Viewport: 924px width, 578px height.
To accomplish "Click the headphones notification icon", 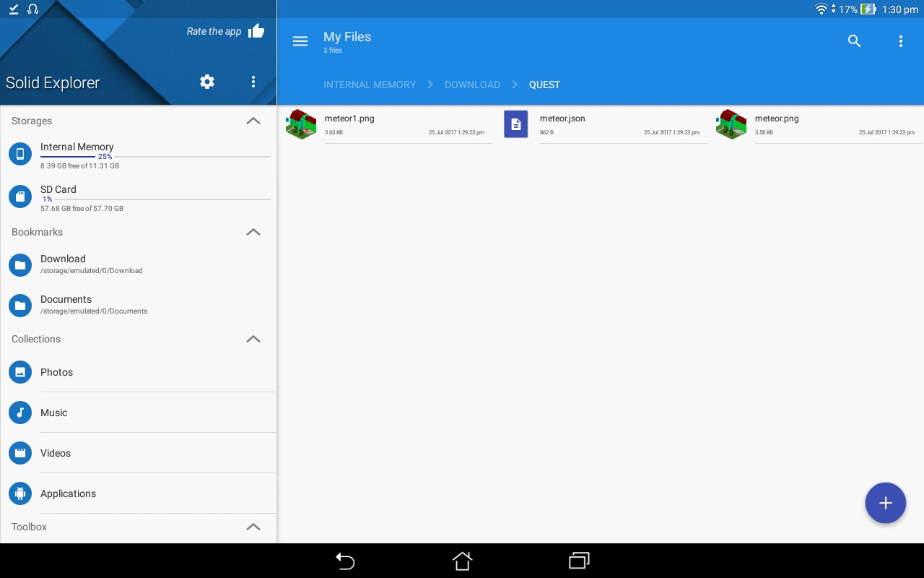I will pos(32,9).
